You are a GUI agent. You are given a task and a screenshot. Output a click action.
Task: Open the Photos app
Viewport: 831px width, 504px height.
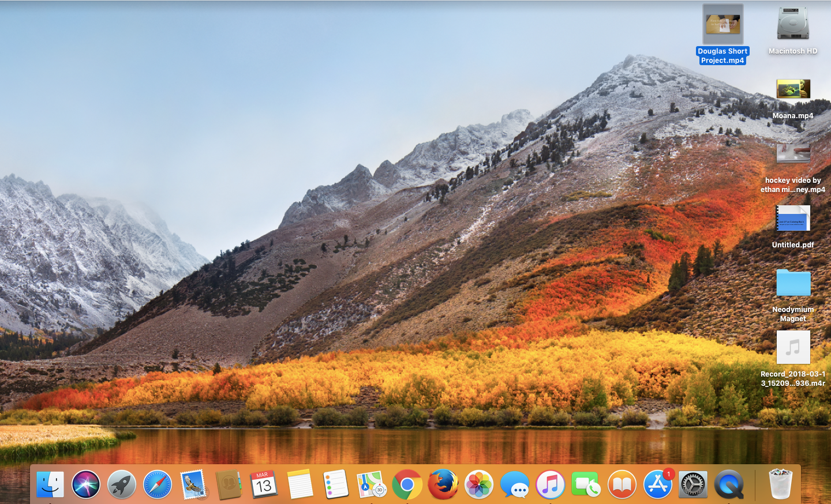click(479, 484)
